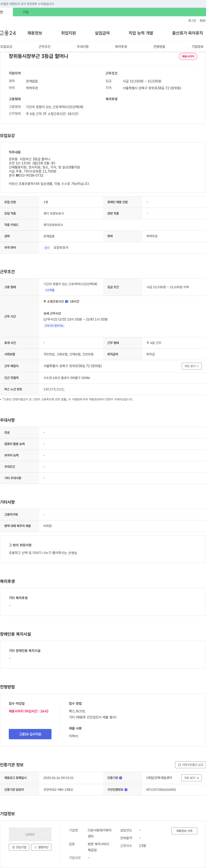The width and height of the screenshot is (206, 868).
Task: Add the company with the 관심기업 star button
Action: 19,847
